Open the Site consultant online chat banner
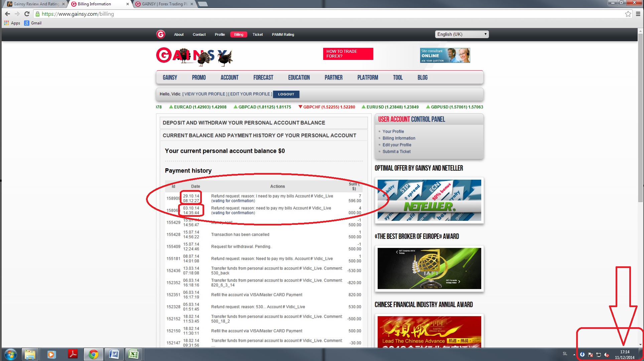 click(445, 55)
